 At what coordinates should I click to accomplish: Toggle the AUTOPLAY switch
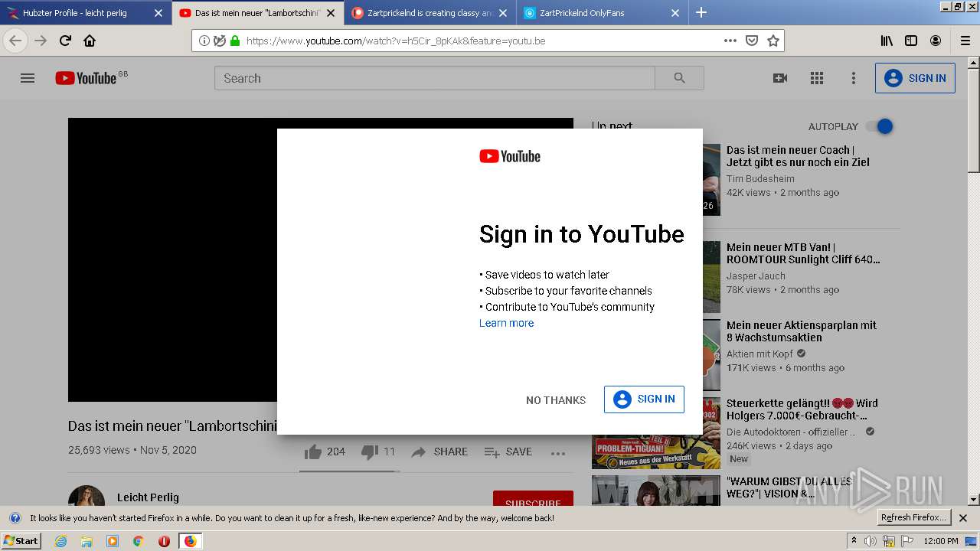pos(880,126)
